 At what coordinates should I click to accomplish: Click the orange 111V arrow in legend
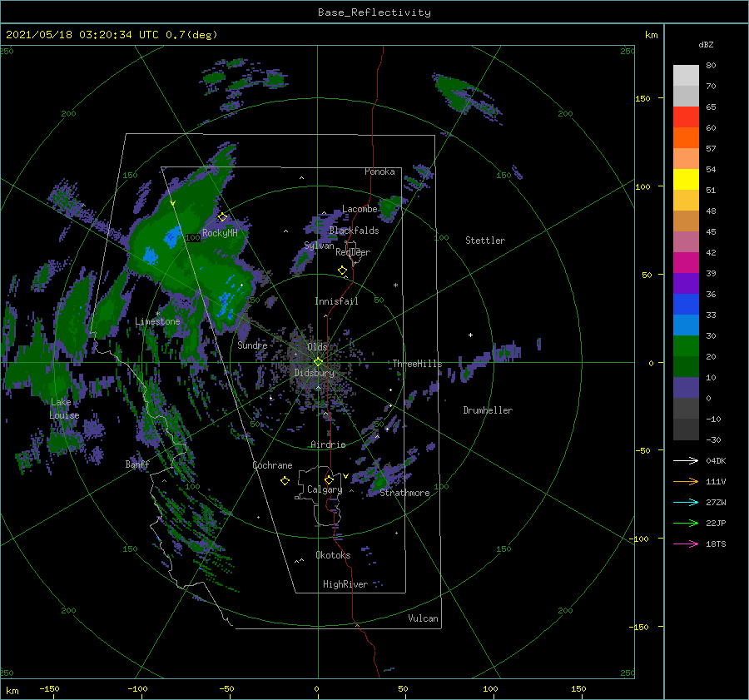click(686, 482)
